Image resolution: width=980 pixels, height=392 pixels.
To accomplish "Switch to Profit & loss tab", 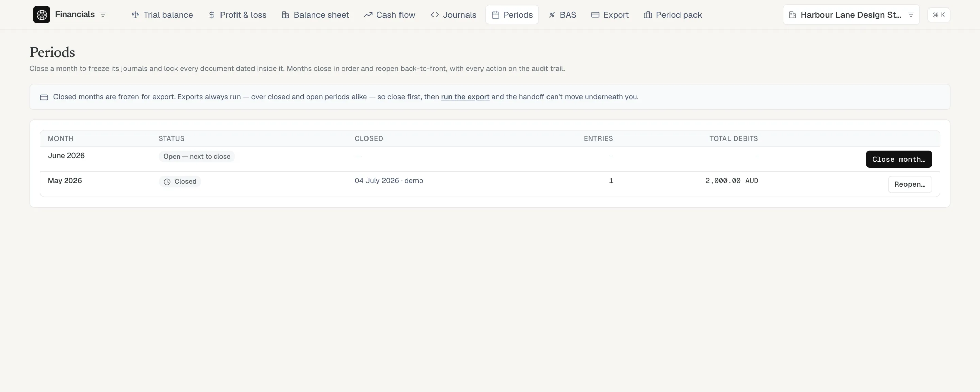I will (238, 15).
